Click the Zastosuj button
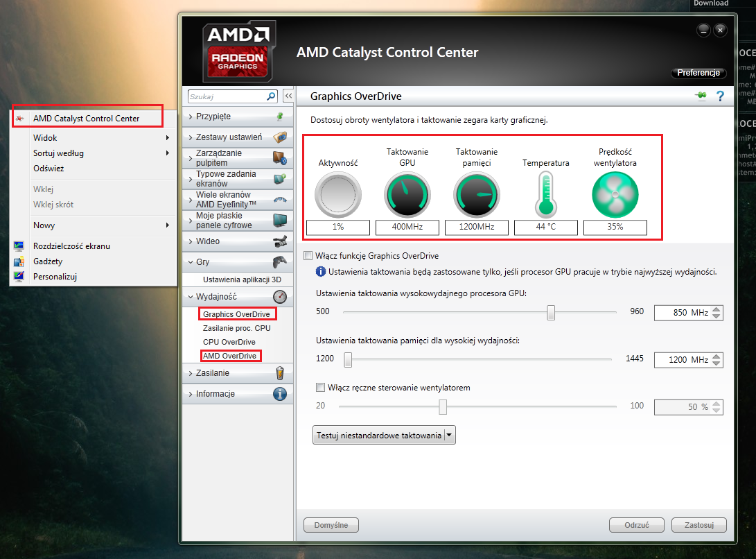 (x=703, y=525)
